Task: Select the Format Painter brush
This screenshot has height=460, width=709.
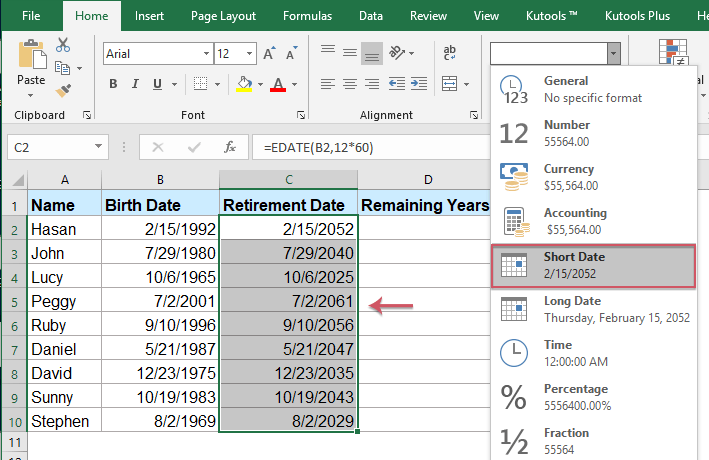Action: [63, 91]
